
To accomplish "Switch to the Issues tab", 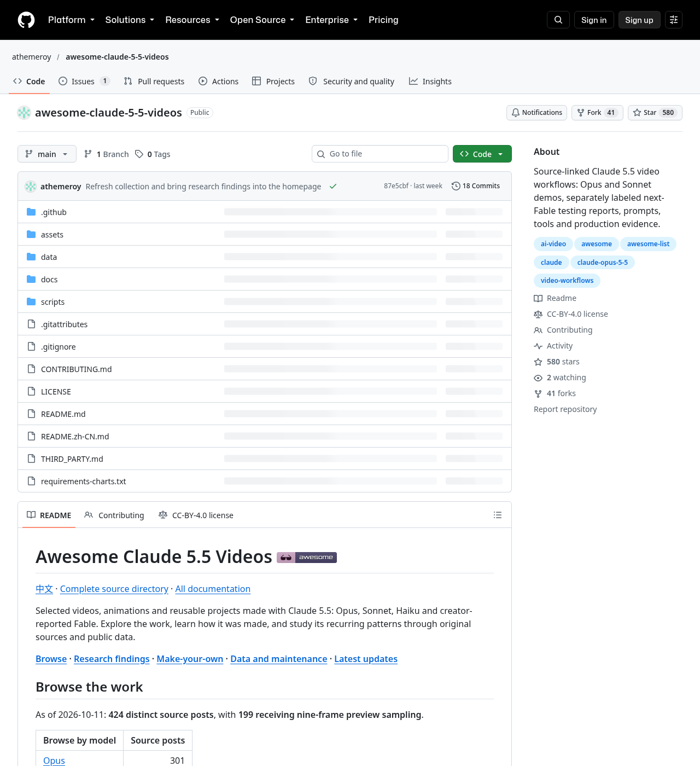I will pos(84,82).
